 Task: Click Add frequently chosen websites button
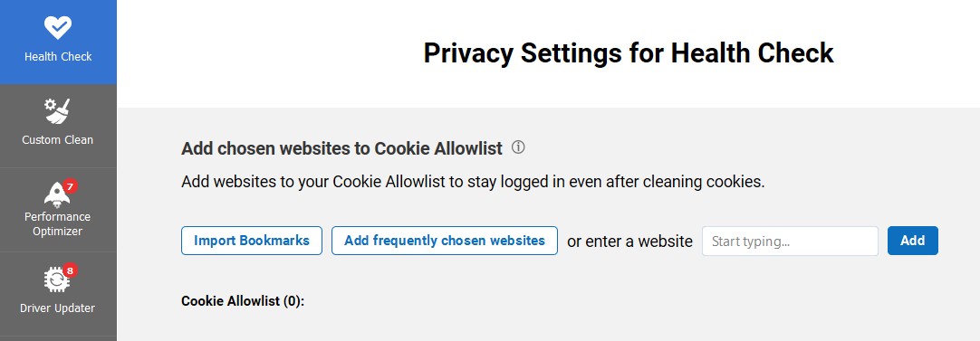(x=445, y=241)
